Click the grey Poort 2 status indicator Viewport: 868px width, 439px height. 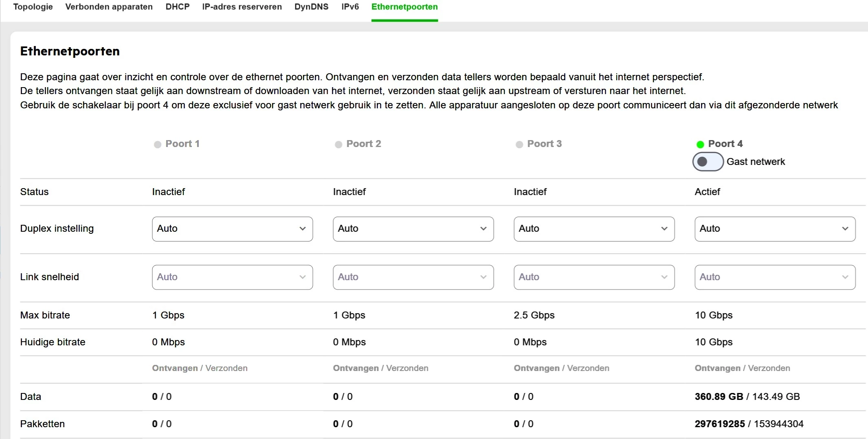tap(338, 145)
